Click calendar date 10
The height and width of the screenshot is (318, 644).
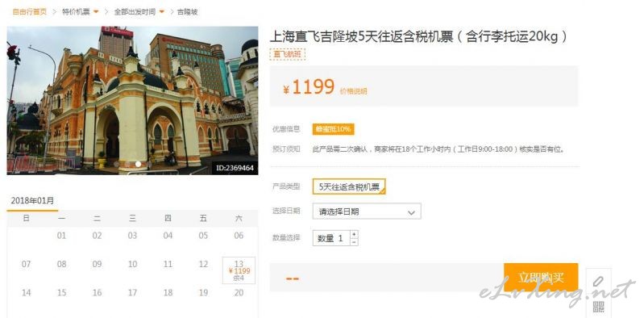132,264
